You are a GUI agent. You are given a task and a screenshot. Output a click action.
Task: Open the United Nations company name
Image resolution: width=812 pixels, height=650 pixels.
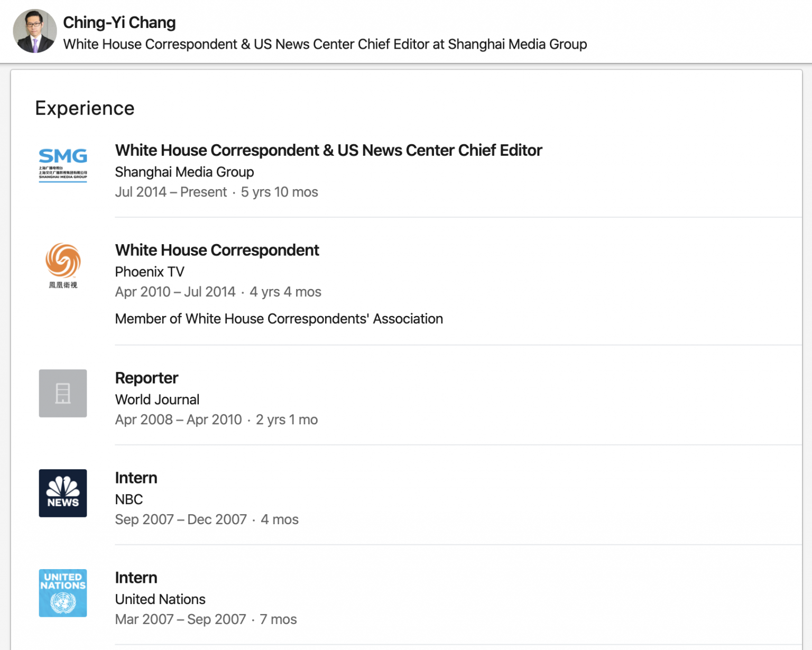click(160, 600)
